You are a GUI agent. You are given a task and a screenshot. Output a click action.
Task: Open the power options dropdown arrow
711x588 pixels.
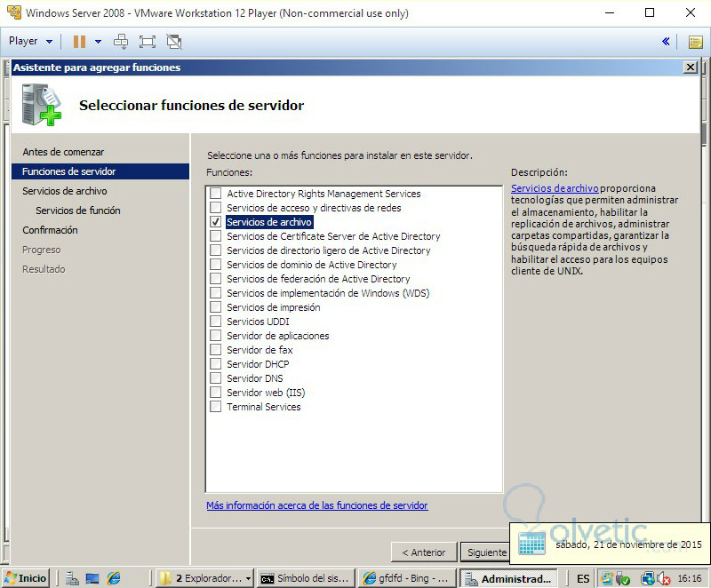[98, 42]
